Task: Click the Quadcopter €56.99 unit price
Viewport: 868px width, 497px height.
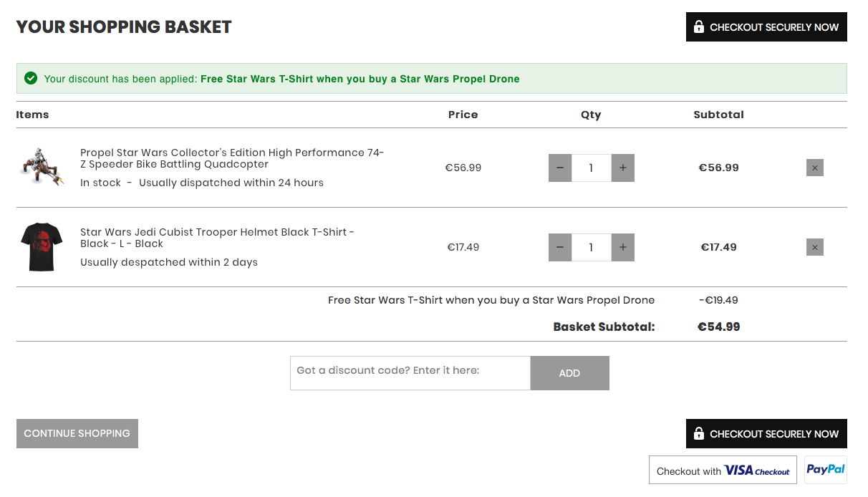Action: pos(463,168)
